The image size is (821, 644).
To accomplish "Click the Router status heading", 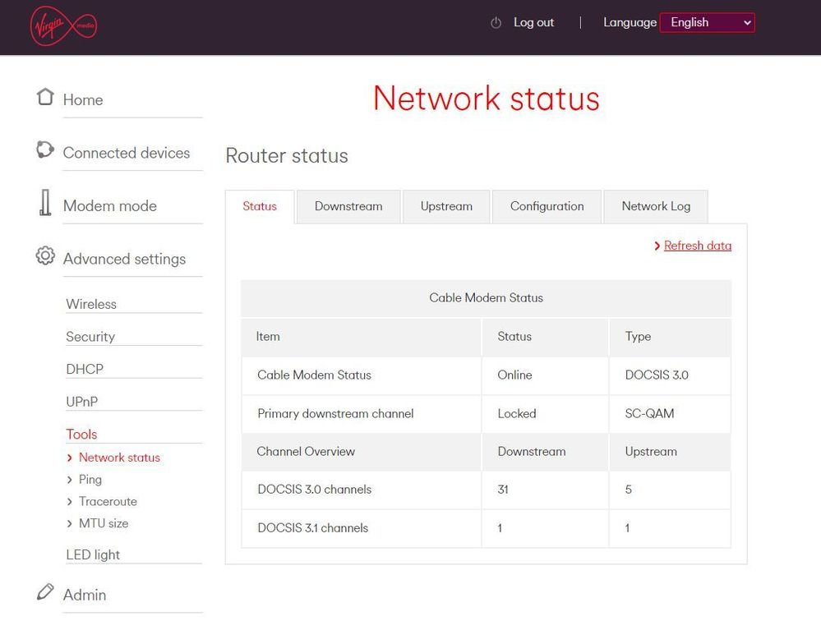I will 287,156.
